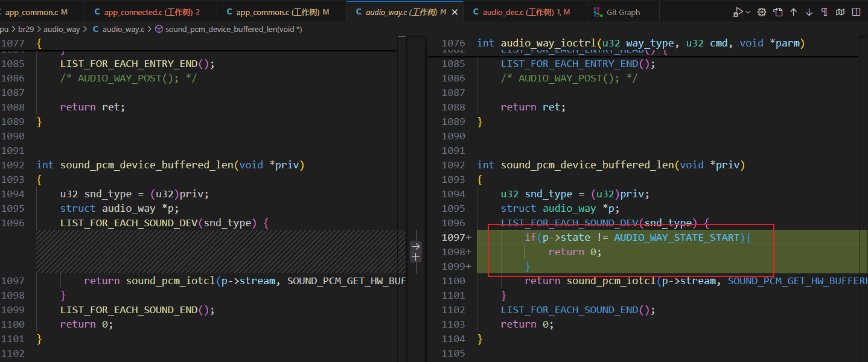Click the br29 breadcrumb folder

(x=26, y=29)
